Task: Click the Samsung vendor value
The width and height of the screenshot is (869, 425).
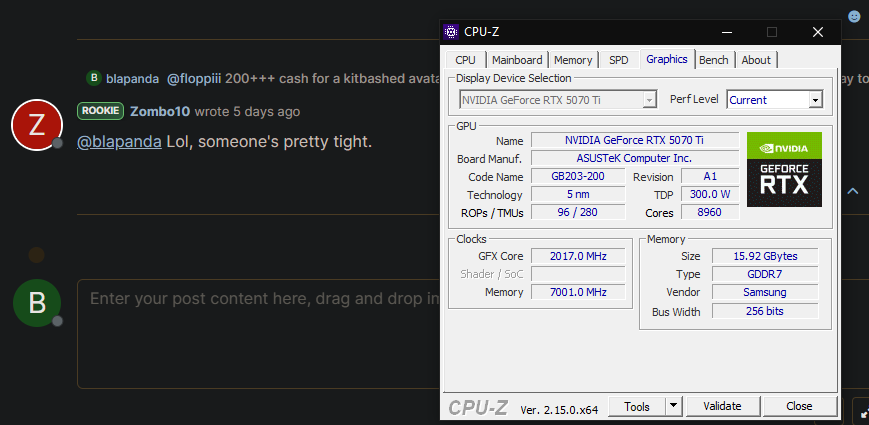Action: point(765,292)
